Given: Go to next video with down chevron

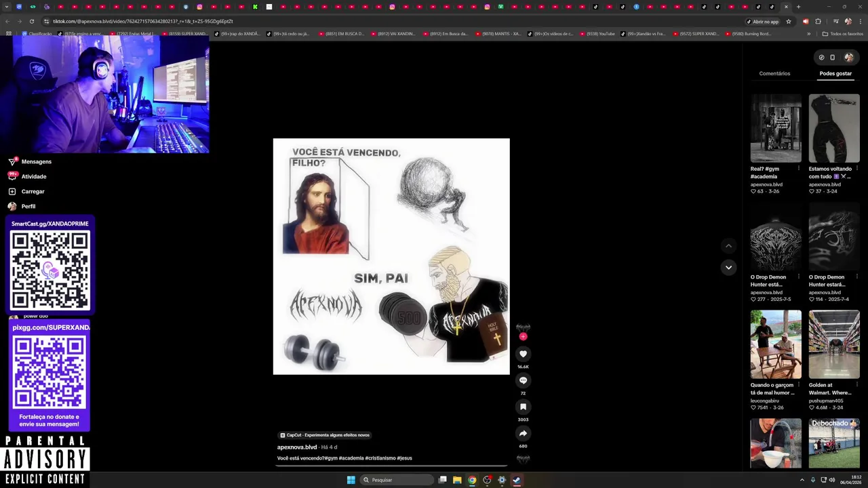Looking at the screenshot, I should 728,267.
